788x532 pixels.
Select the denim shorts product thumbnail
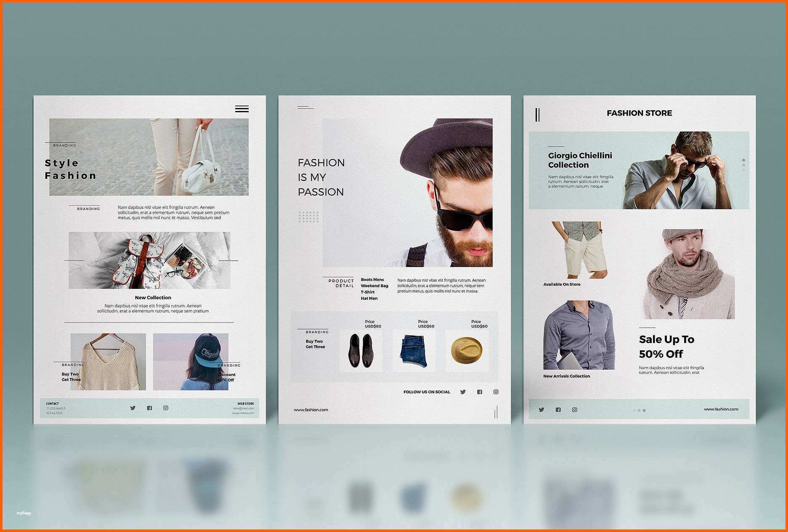(x=414, y=351)
